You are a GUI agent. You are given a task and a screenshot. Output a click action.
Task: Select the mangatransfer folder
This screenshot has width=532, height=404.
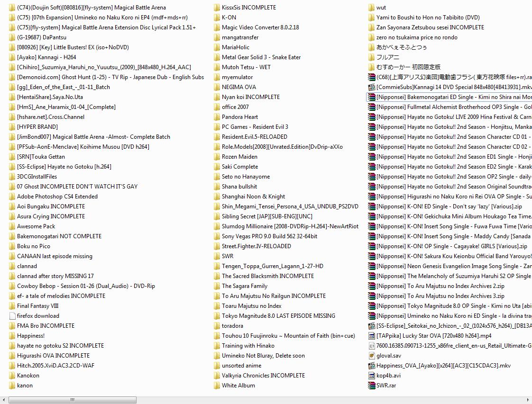tap(240, 37)
